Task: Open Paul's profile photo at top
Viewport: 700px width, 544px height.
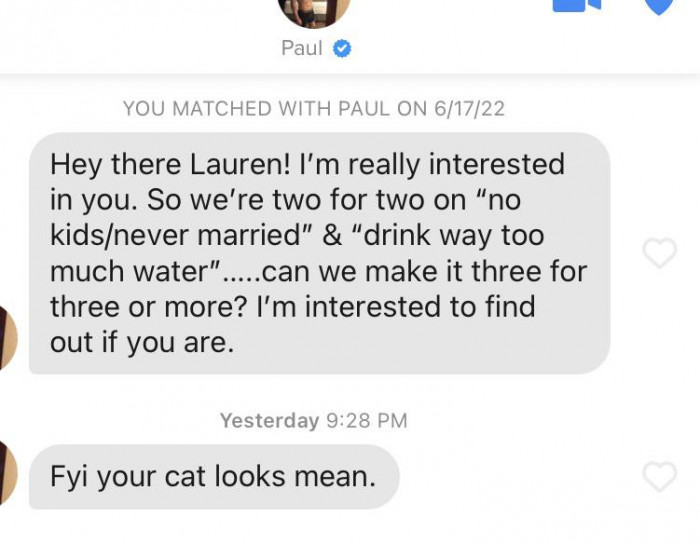Action: [x=314, y=11]
